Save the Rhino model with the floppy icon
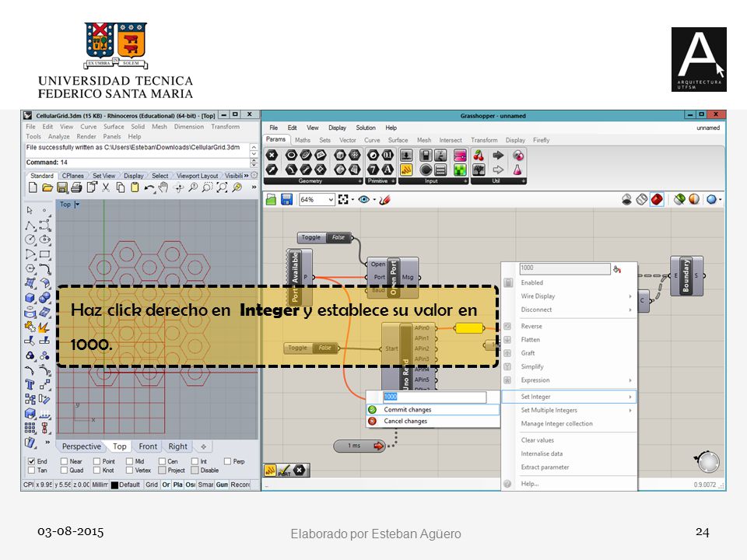Screen dimensions: 747x560 (x=62, y=187)
